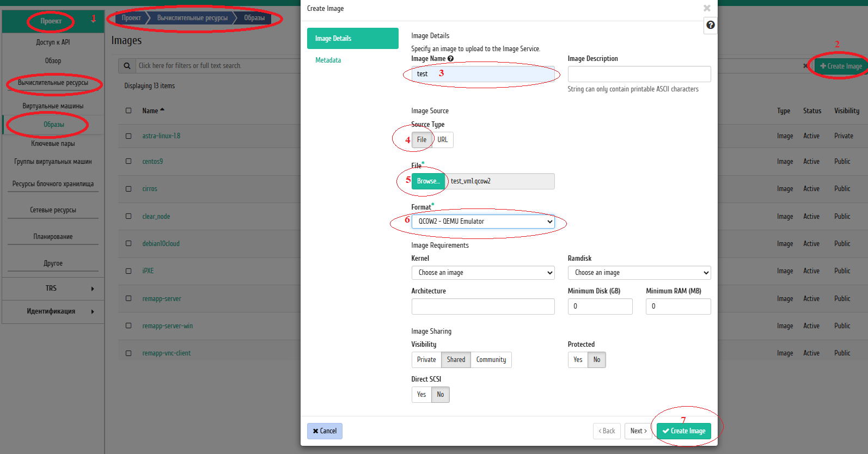Viewport: 868px width, 454px height.
Task: Set visibility to Private
Action: click(426, 360)
